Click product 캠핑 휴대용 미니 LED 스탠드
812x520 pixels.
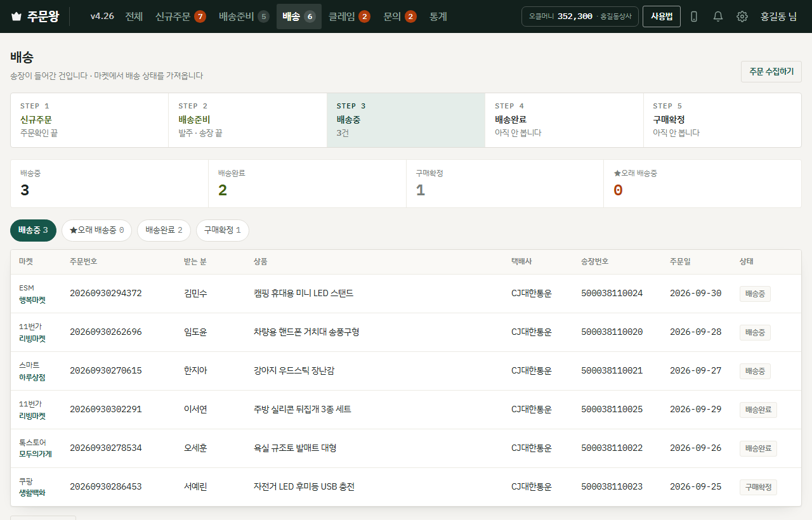303,294
